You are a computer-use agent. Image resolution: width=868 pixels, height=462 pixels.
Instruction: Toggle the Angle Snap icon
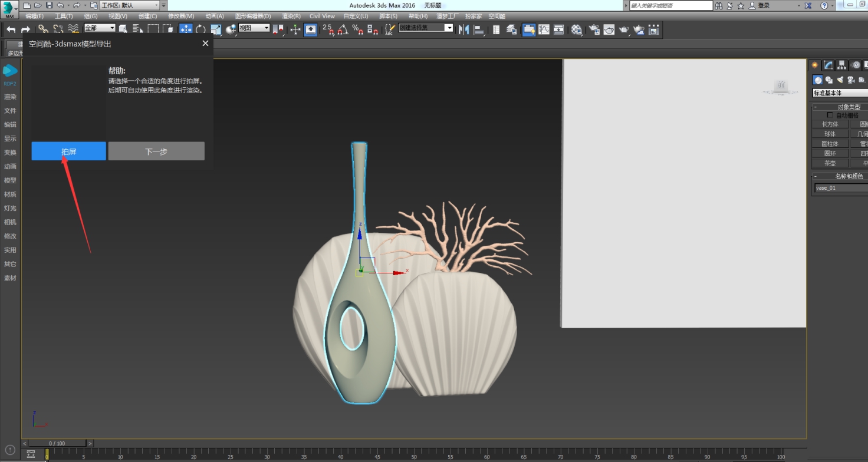click(x=343, y=29)
